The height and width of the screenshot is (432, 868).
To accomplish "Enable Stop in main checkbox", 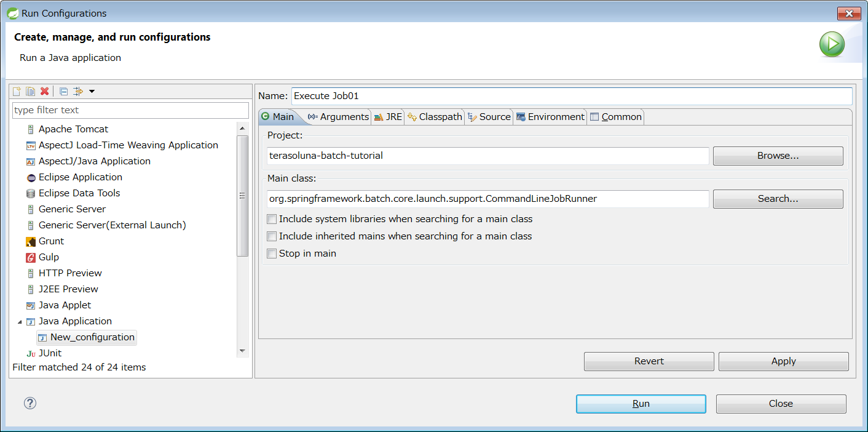I will (x=272, y=254).
